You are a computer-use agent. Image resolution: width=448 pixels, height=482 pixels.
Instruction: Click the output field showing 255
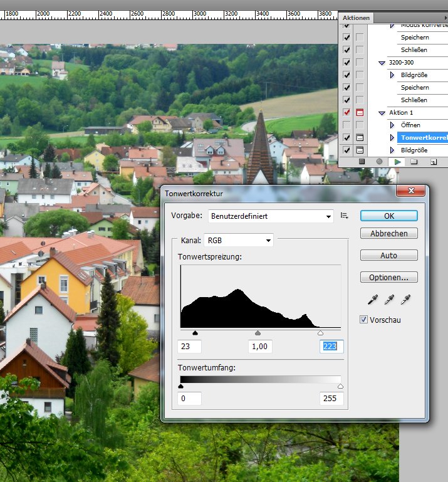pos(331,399)
